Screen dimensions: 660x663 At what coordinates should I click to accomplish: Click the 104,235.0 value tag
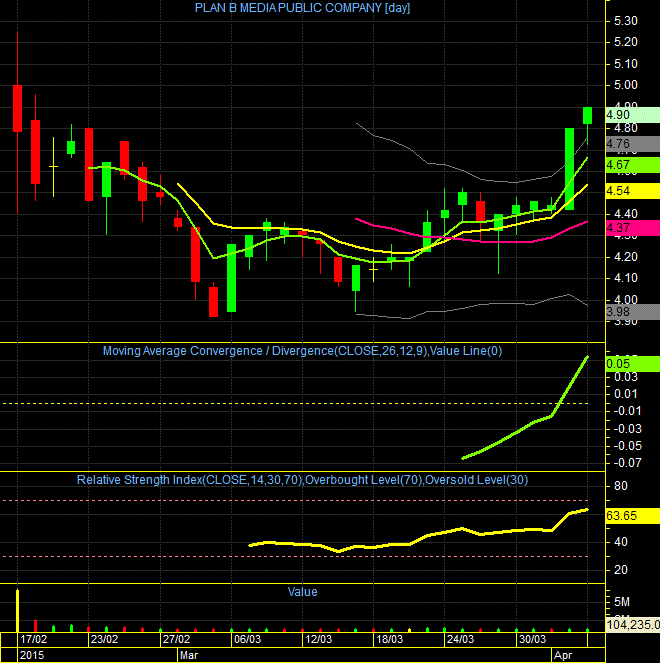tap(633, 625)
